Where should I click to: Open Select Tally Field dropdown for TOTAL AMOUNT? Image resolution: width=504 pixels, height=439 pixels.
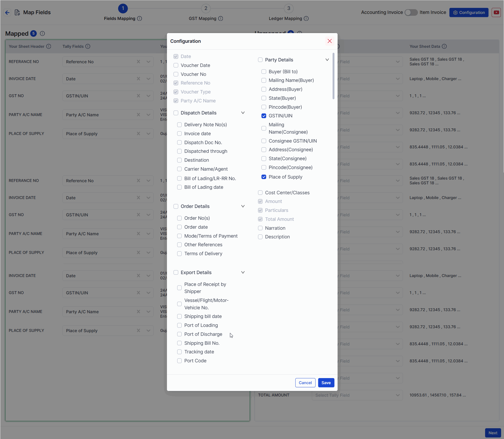357,395
